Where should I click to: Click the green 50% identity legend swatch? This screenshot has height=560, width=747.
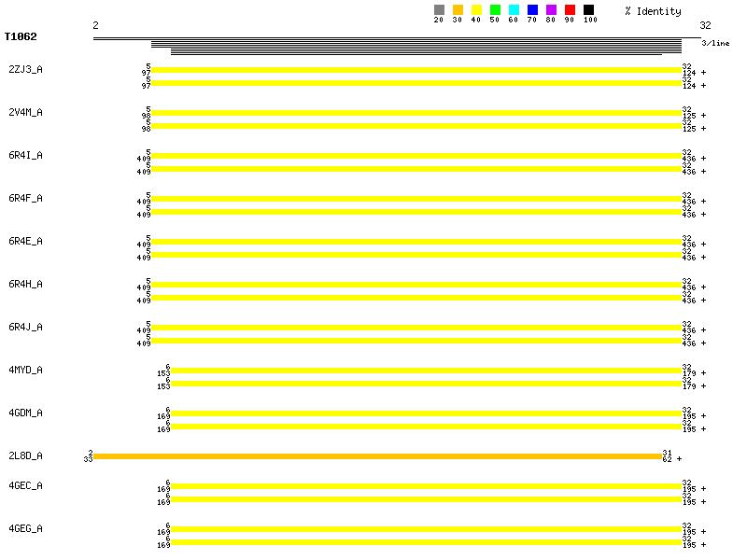(495, 10)
